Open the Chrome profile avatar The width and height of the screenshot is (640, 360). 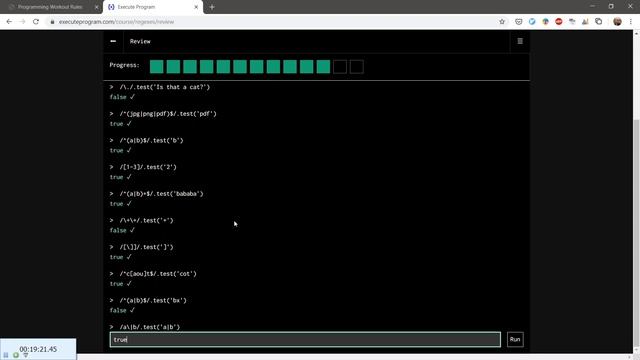click(x=617, y=22)
